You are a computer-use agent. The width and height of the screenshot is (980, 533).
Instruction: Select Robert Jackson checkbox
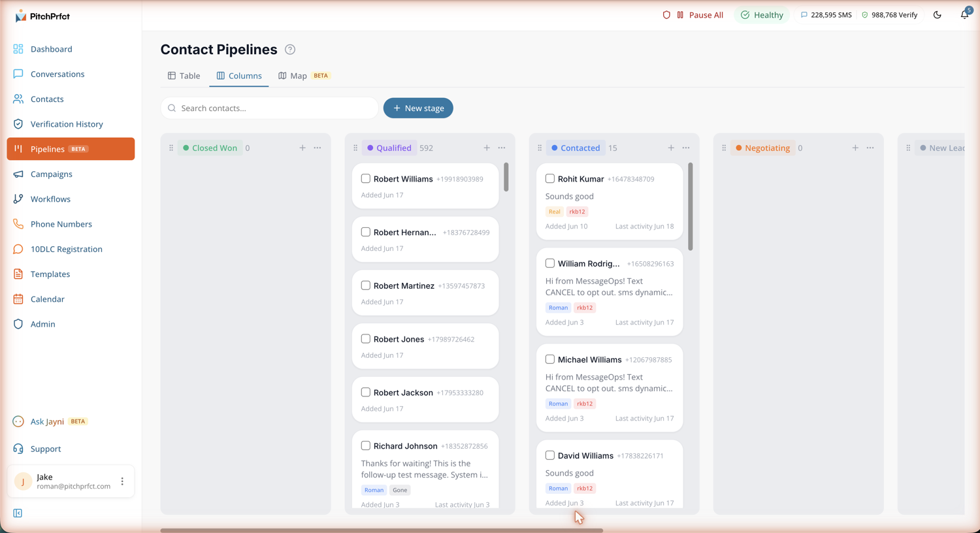[x=366, y=393]
